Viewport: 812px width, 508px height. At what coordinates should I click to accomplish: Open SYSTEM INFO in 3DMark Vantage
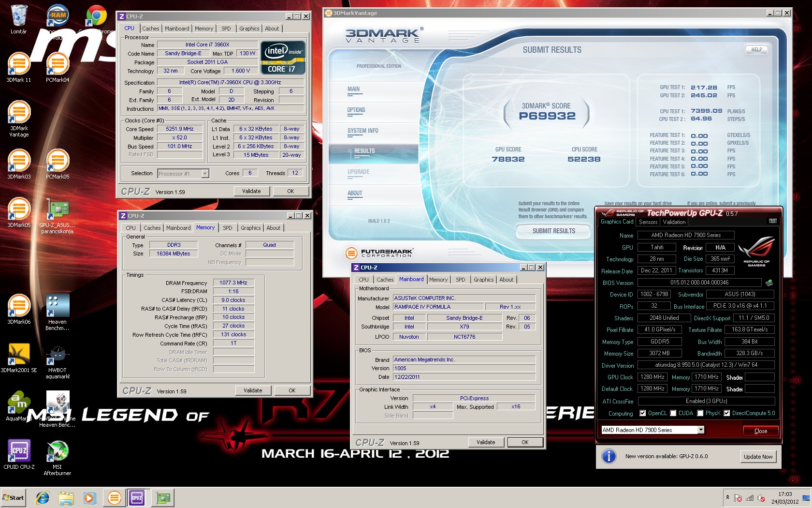tap(363, 131)
